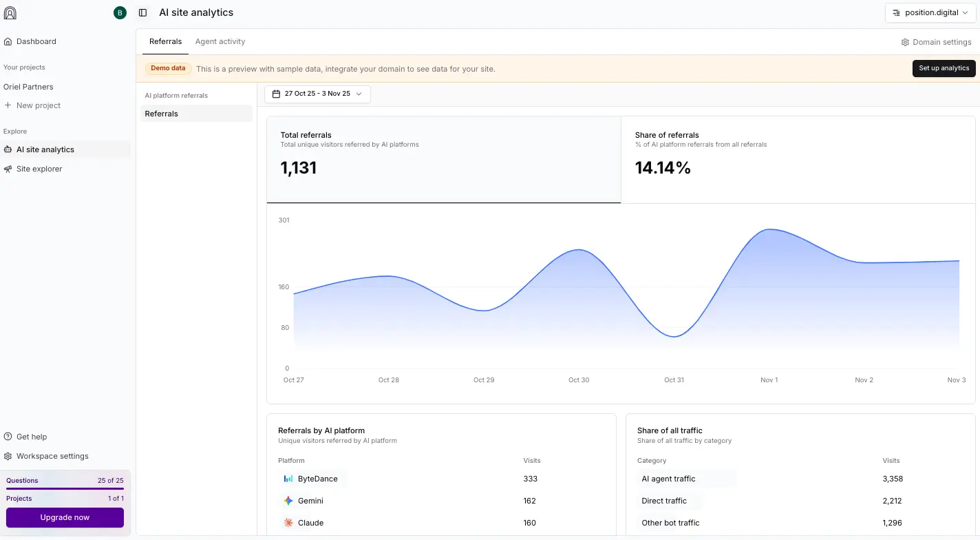
Task: Click the Questions usage progress bar
Action: tap(65, 488)
